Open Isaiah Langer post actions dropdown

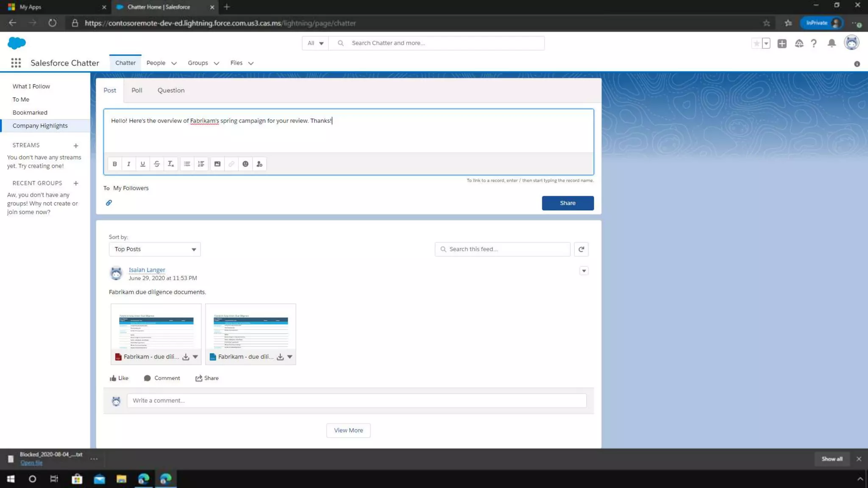[584, 271]
